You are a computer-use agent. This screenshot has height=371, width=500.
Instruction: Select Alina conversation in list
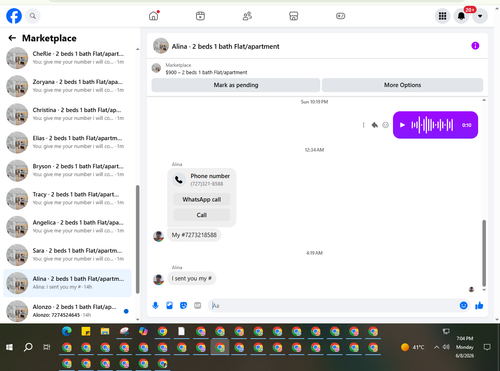pos(67,283)
